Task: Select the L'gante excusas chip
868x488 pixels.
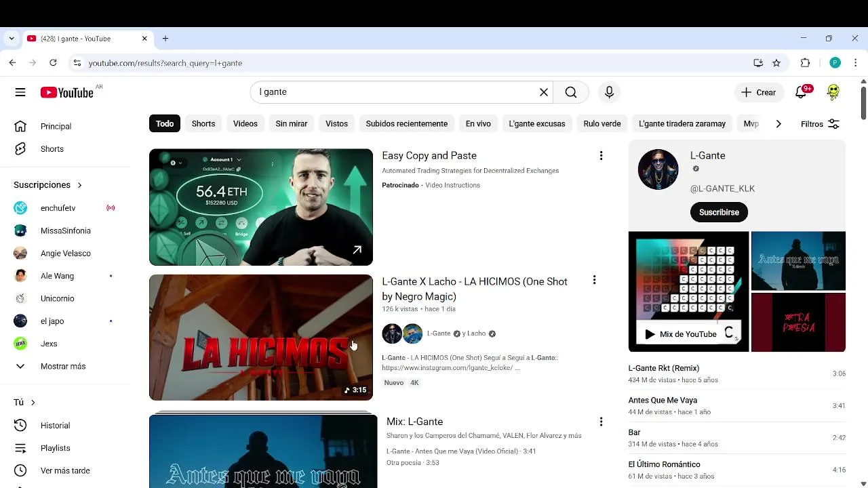Action: point(537,123)
